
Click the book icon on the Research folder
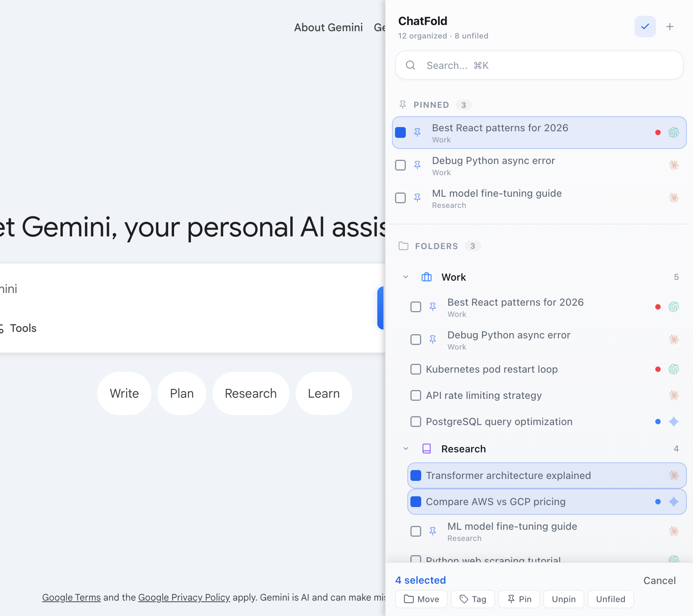click(427, 449)
